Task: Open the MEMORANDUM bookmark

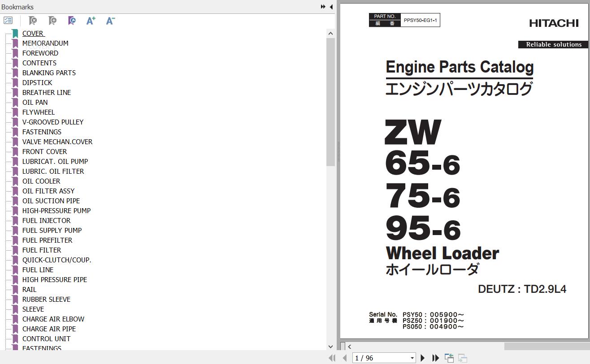Action: pos(45,43)
